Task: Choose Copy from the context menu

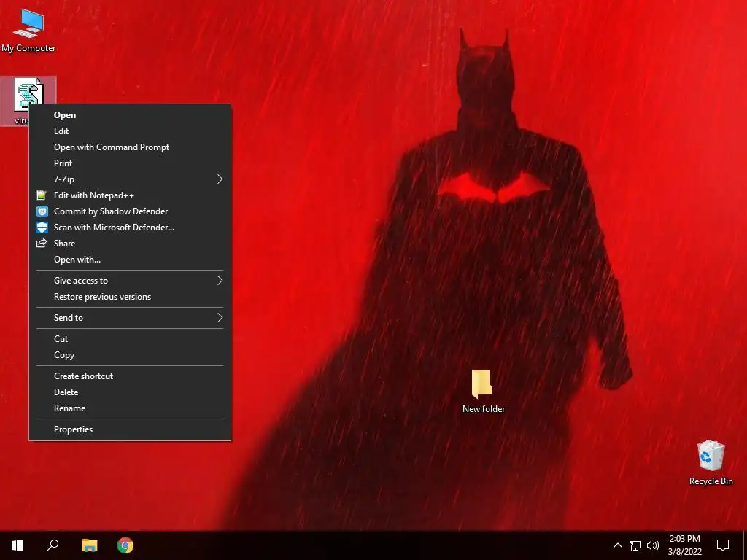Action: 130,355
